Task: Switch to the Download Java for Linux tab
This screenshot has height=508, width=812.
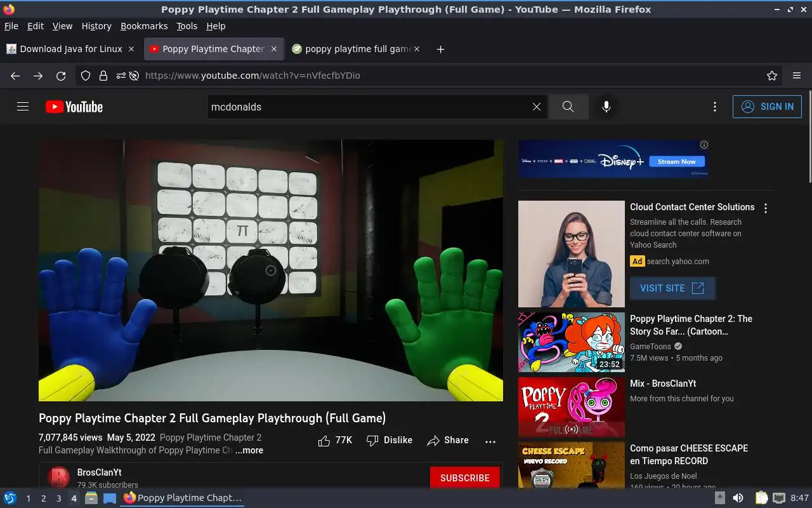Action: click(x=70, y=49)
